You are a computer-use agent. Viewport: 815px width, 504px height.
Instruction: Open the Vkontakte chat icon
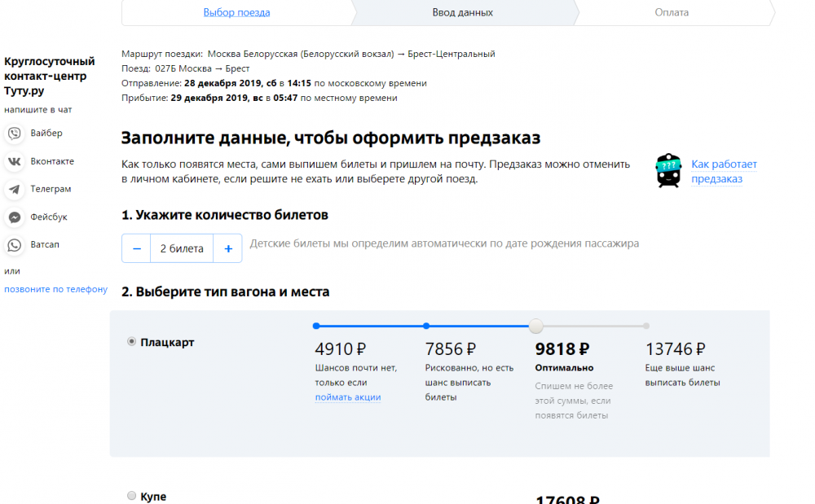pos(14,161)
